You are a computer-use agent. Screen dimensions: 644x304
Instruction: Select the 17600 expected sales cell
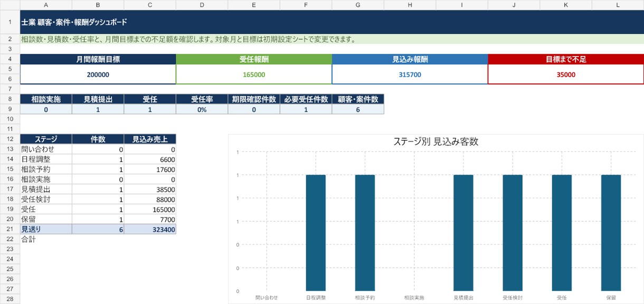tap(150, 169)
